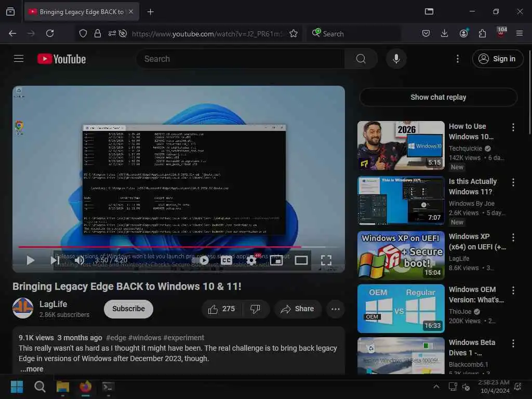This screenshot has width=532, height=399.
Task: Click the YouTube search magnifier button
Action: click(x=361, y=59)
